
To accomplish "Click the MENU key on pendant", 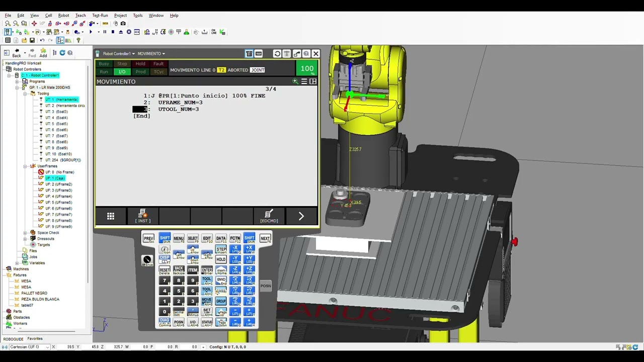I will (x=179, y=238).
